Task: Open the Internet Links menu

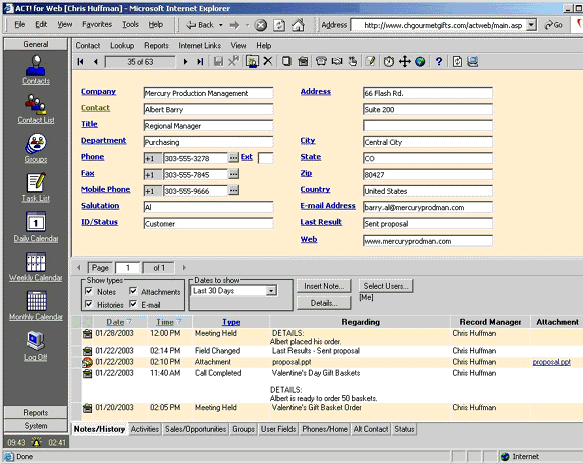Action: [200, 46]
